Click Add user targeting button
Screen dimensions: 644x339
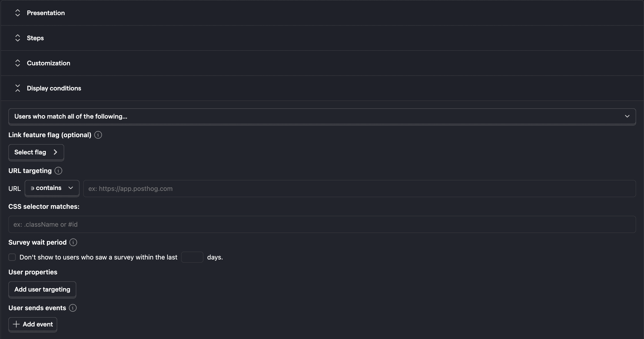pos(42,289)
